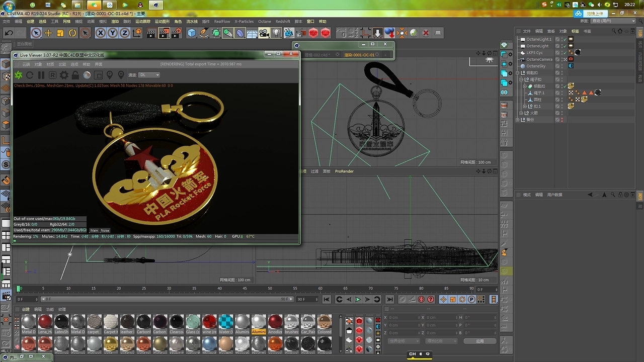Screen dimensions: 644x362
Task: Toggle X axis lock
Action: [101, 33]
